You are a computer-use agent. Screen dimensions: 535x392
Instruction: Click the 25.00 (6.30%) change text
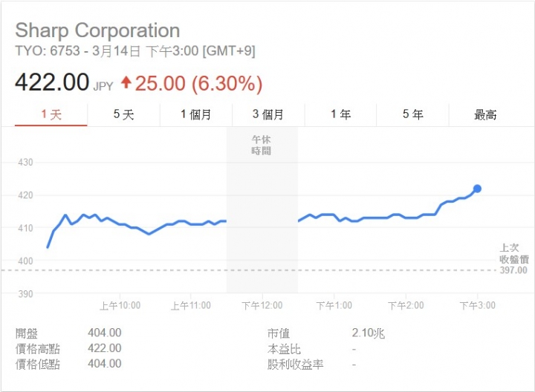(x=198, y=83)
